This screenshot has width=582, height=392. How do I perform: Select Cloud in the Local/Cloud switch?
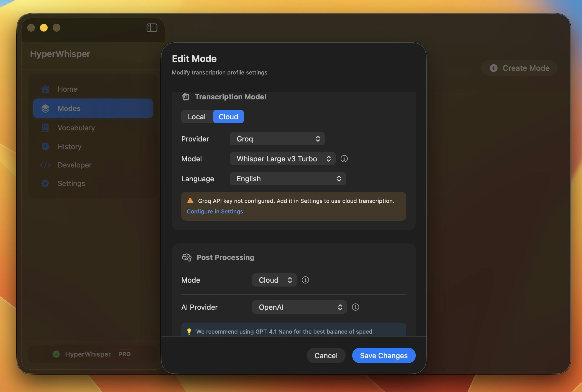(x=228, y=117)
